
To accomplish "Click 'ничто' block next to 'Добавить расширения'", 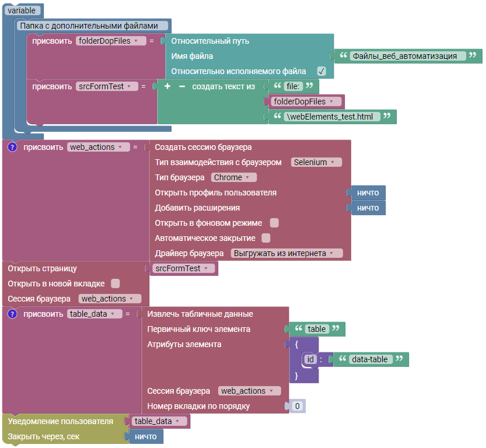I will (368, 208).
